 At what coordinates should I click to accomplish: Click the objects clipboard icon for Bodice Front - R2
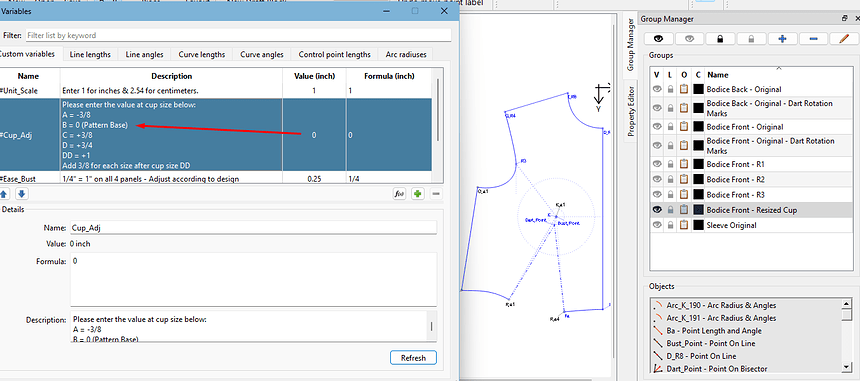tap(683, 179)
